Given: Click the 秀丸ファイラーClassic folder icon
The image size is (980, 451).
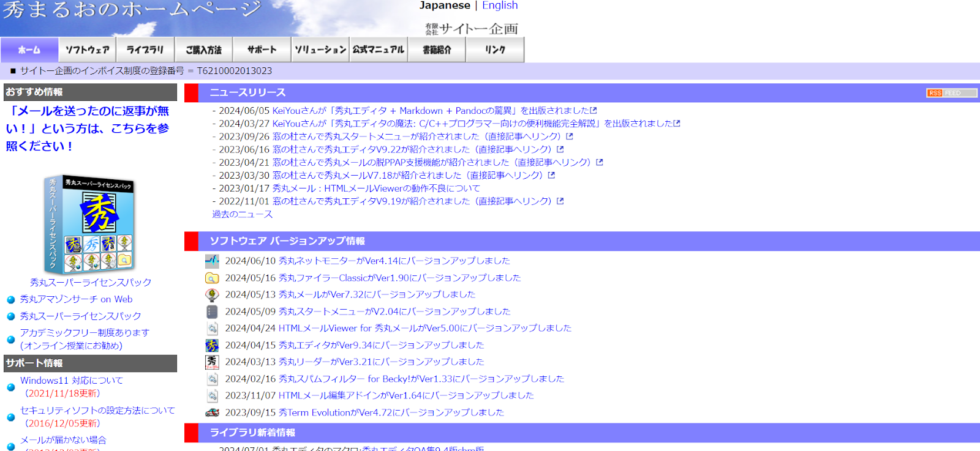Looking at the screenshot, I should coord(212,278).
